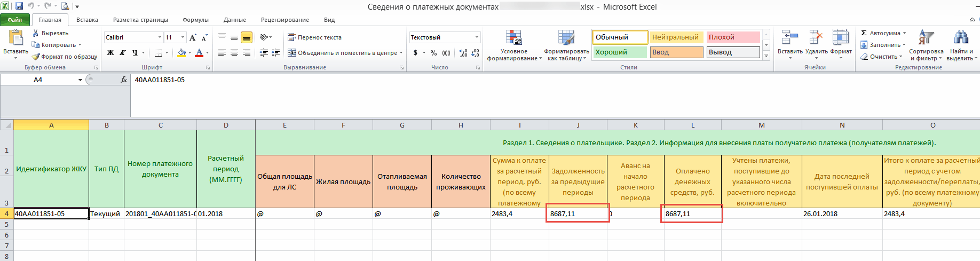
Task: Toggle italic (К) formatting
Action: pyautogui.click(x=122, y=53)
